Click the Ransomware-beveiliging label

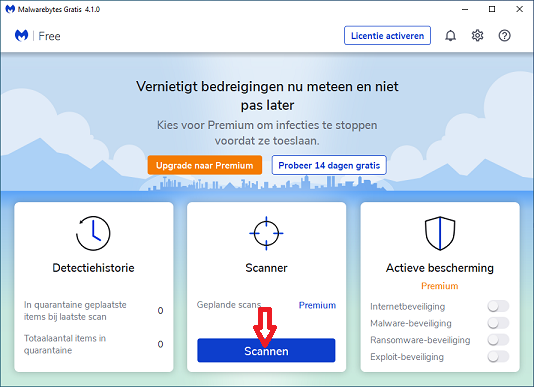[x=420, y=340]
